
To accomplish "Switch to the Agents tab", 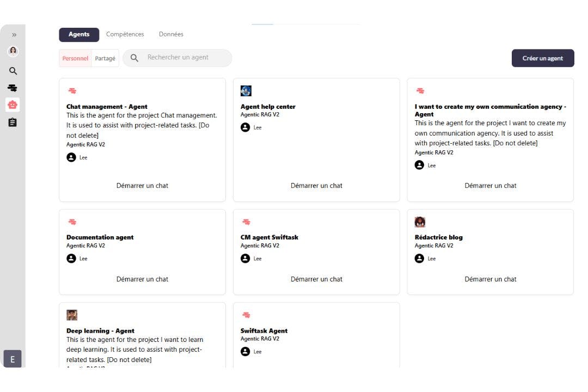I will click(x=79, y=34).
